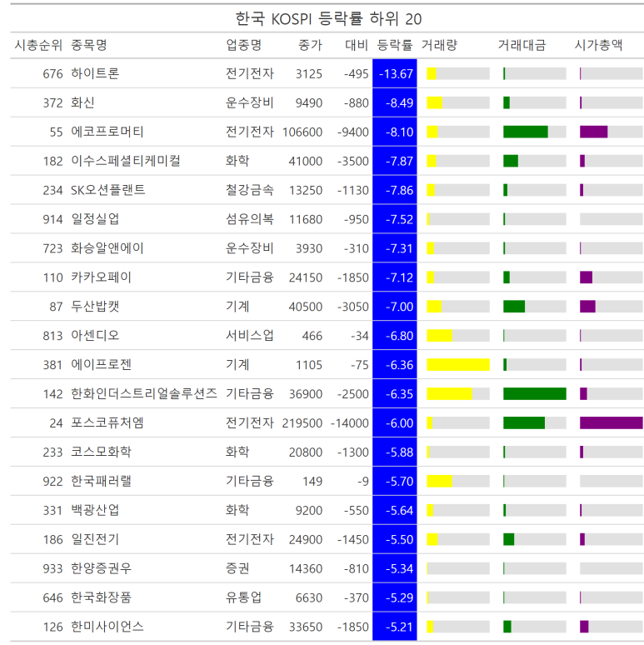
Task: Select stock name '이수스페셜티케미컬'
Action: [126, 161]
